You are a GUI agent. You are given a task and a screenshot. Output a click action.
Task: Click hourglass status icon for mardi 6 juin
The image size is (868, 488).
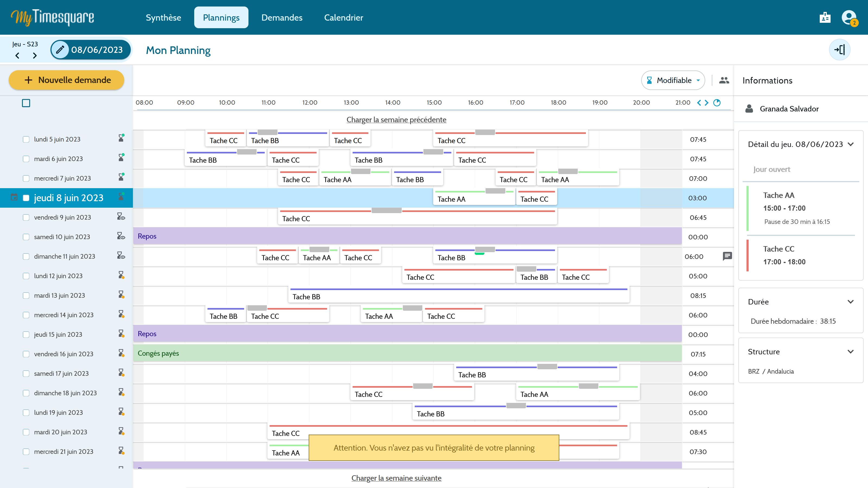coord(121,158)
